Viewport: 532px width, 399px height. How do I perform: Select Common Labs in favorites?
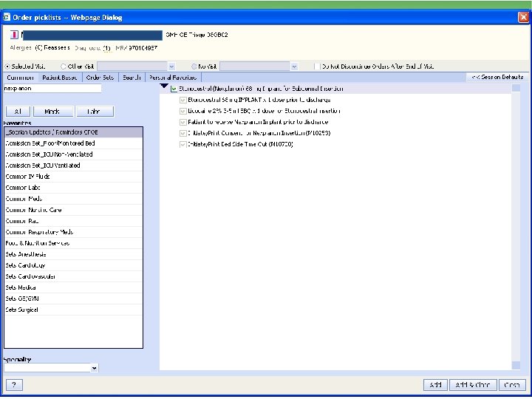coord(73,188)
